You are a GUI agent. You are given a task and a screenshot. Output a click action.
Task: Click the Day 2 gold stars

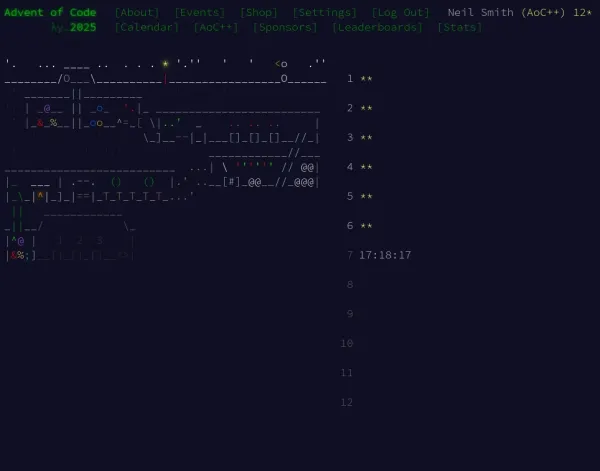366,108
